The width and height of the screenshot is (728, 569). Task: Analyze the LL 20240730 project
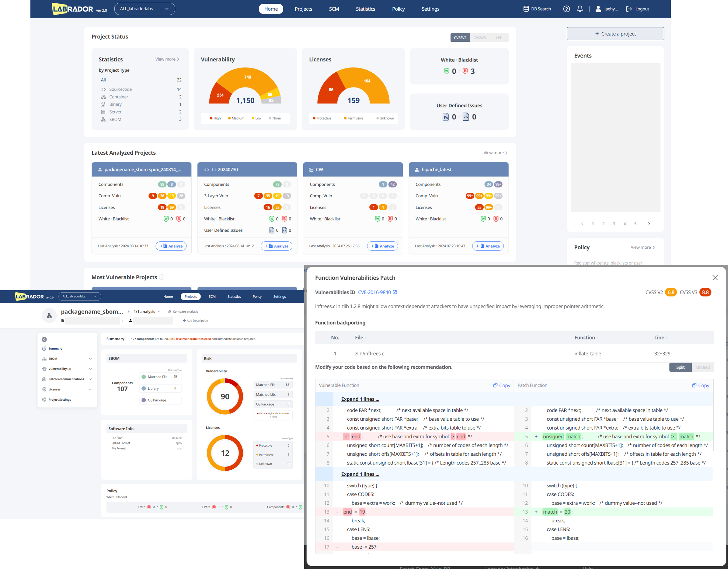(276, 246)
